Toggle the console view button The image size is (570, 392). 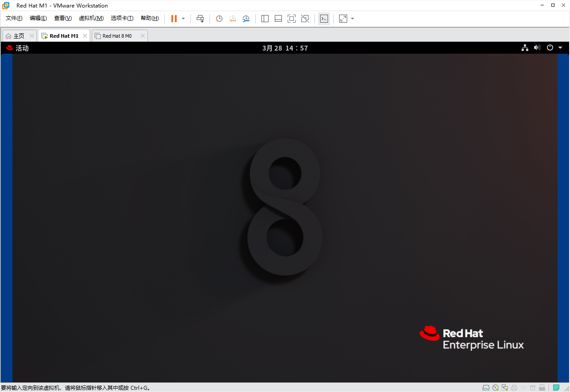tap(324, 19)
